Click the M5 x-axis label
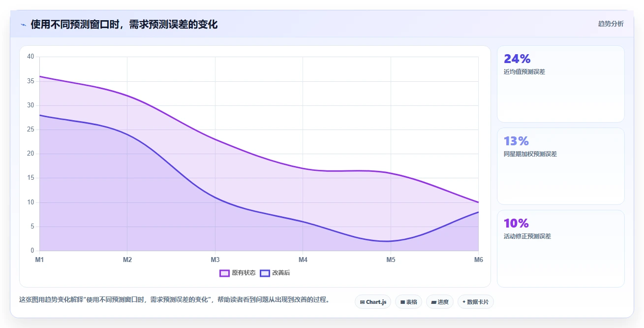The image size is (644, 328). tap(391, 260)
